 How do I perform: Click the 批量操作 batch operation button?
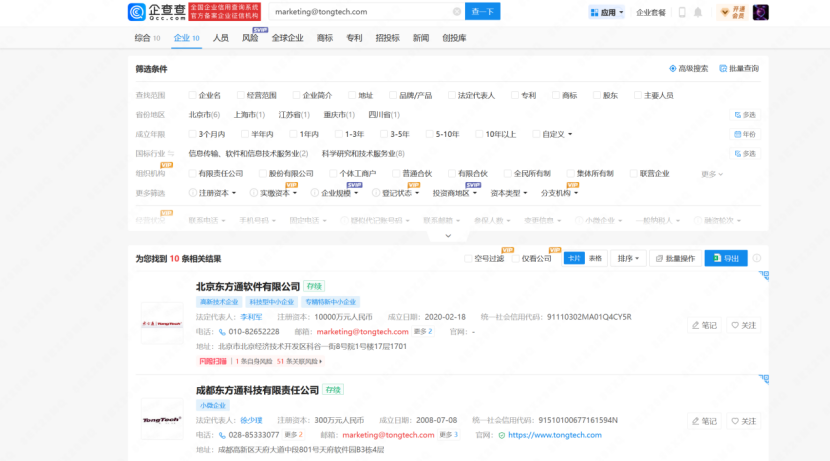(x=675, y=258)
